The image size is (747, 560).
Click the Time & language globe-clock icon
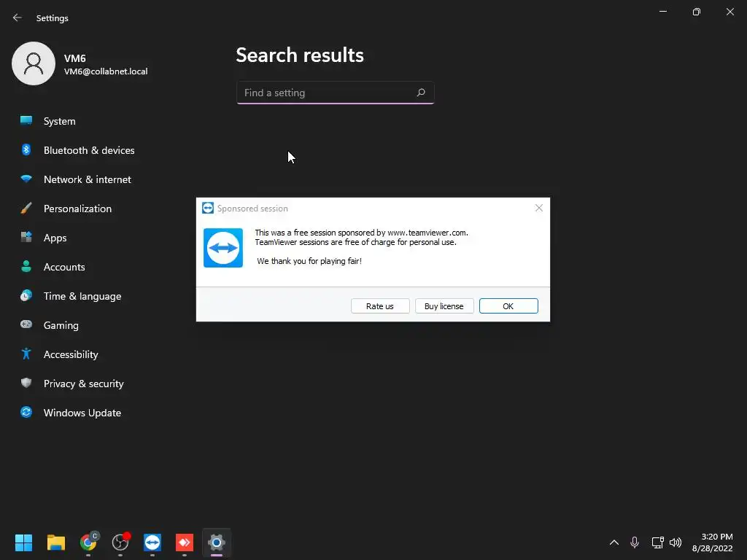click(x=26, y=295)
